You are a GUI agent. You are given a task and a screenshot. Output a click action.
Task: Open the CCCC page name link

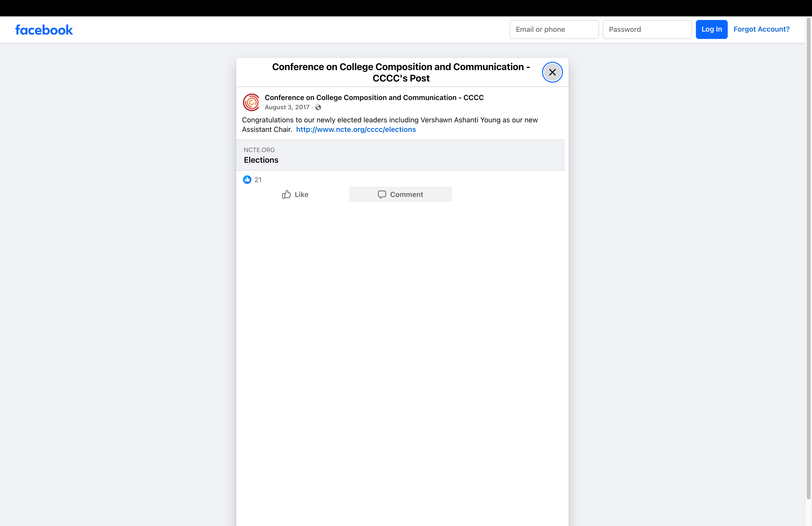(374, 98)
